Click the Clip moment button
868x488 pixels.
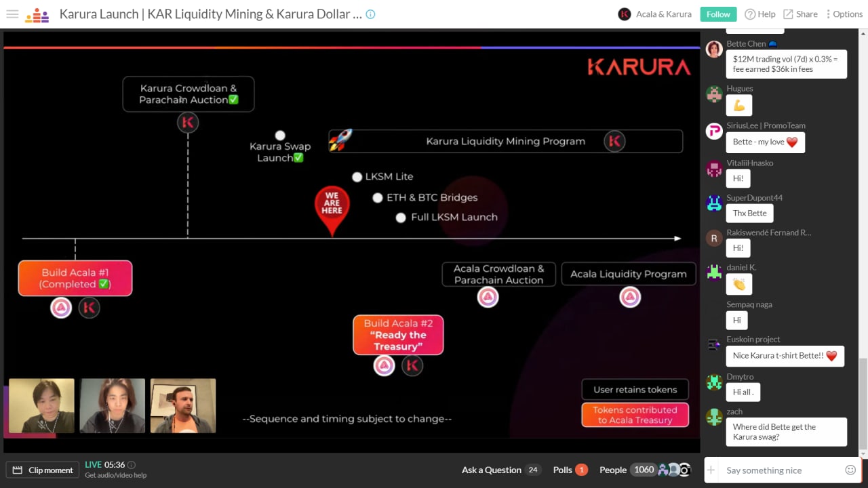click(x=43, y=470)
